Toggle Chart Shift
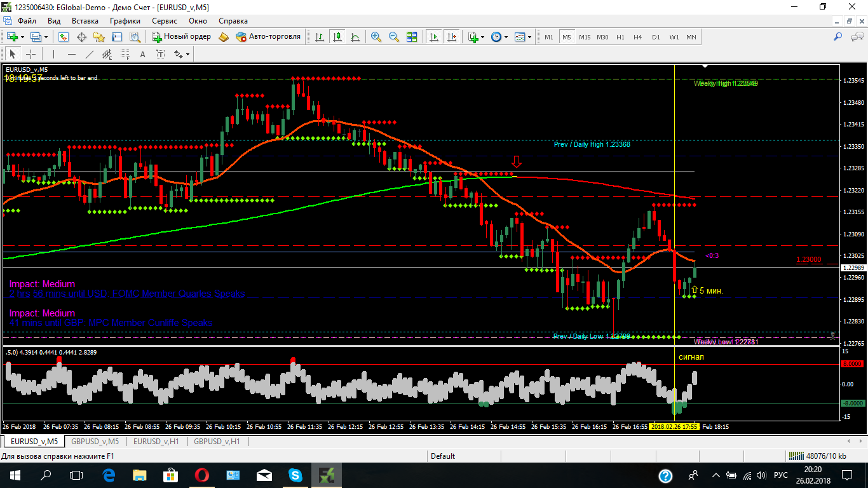 [452, 37]
